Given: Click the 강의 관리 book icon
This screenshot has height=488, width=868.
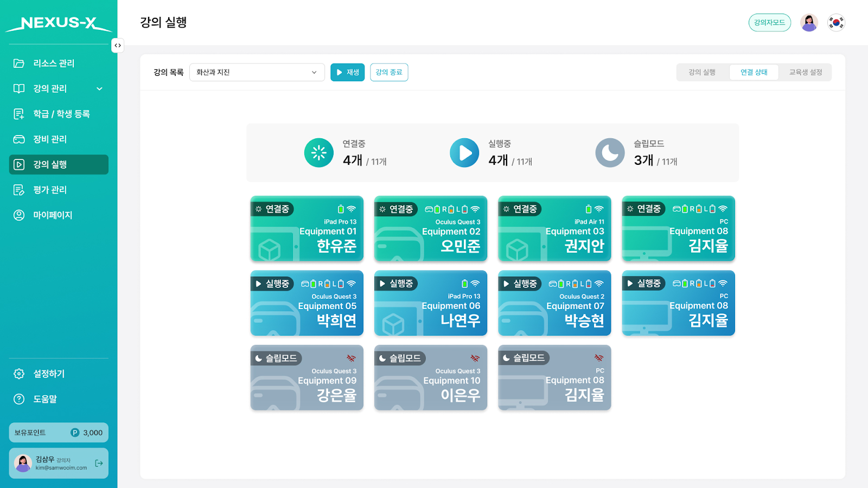Looking at the screenshot, I should coord(19,88).
